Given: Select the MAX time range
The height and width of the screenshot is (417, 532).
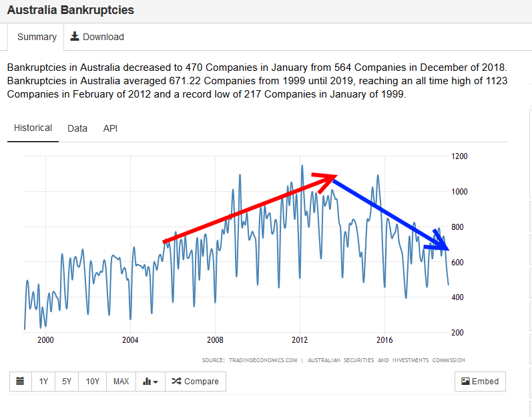Looking at the screenshot, I should coord(121,382).
